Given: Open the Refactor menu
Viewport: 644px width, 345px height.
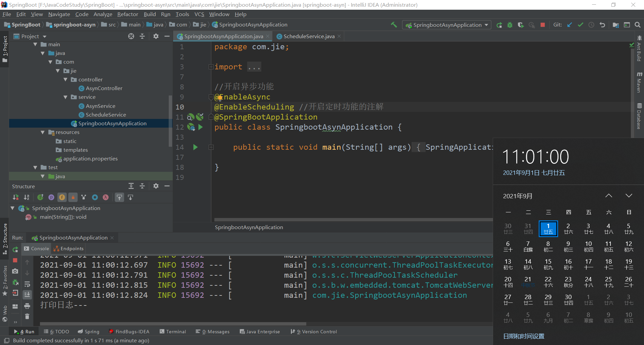Looking at the screenshot, I should point(127,14).
